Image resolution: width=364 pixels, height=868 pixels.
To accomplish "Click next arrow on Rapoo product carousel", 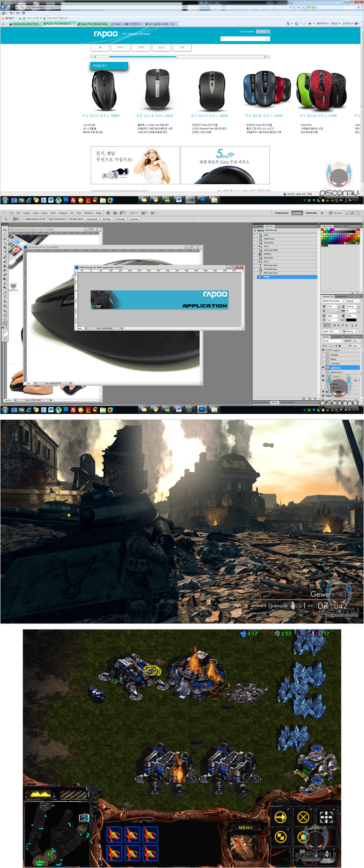I will [265, 57].
